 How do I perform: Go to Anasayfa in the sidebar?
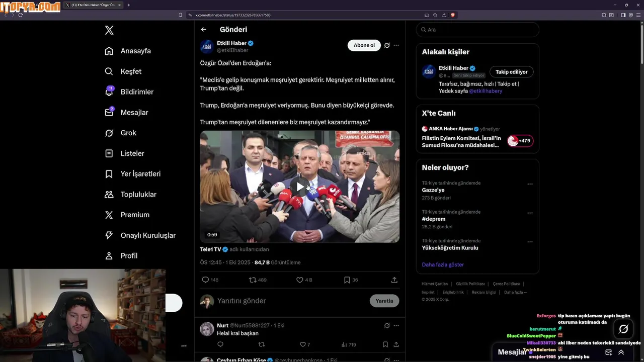coord(128,51)
